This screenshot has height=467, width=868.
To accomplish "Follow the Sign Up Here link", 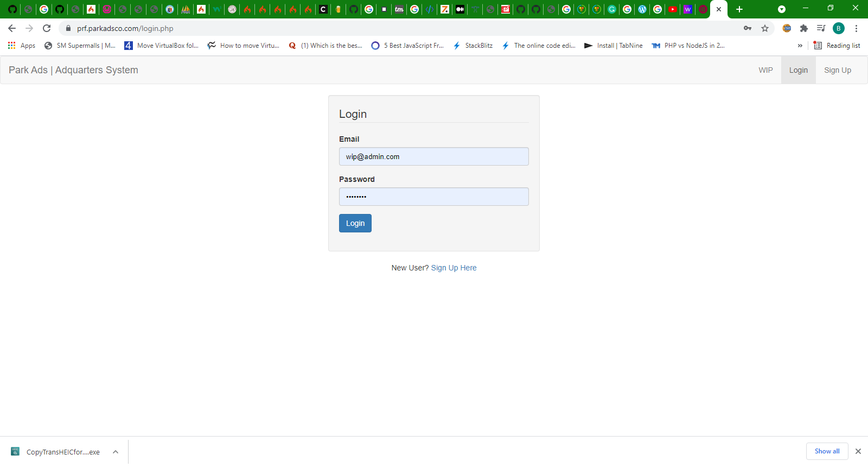I will coord(454,268).
